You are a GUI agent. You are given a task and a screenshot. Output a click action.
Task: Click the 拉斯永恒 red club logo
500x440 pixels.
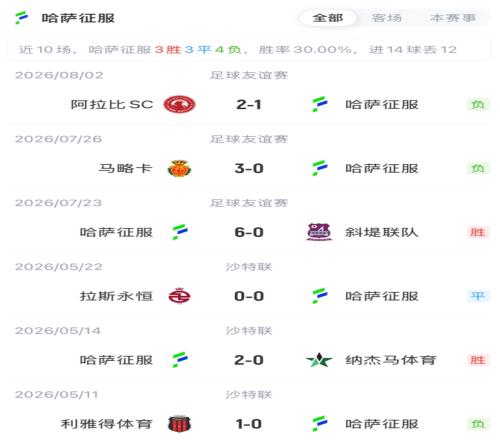[x=179, y=296]
